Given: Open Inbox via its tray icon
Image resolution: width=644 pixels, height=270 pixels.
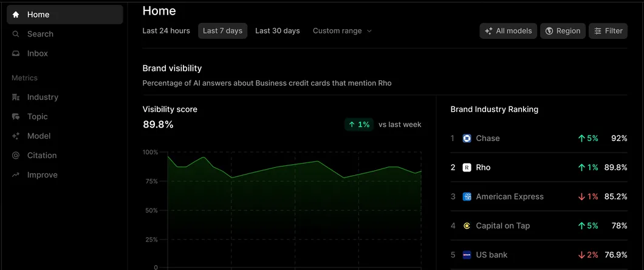Looking at the screenshot, I should coord(16,54).
